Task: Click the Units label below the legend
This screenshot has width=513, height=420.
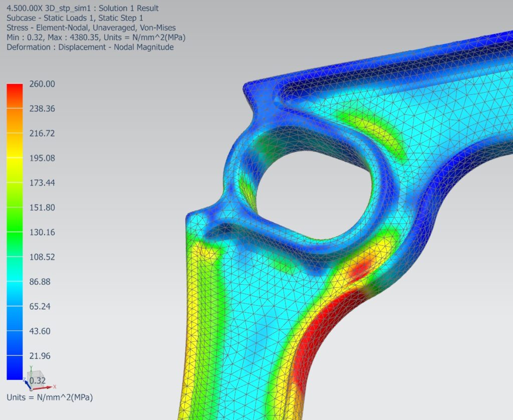Action: click(x=50, y=397)
